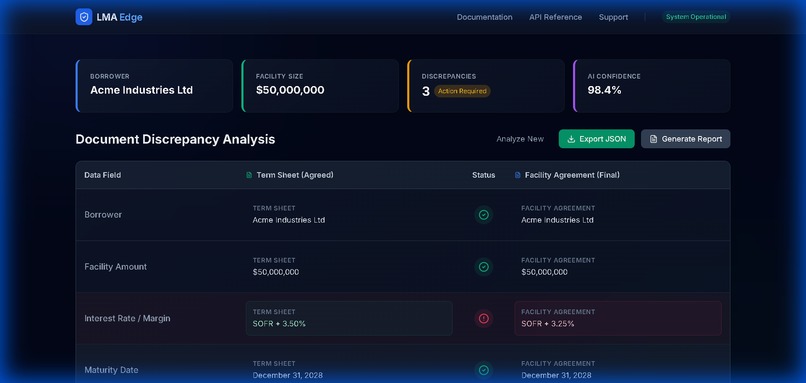Open the API Reference link
The width and height of the screenshot is (806, 383).
(x=555, y=17)
